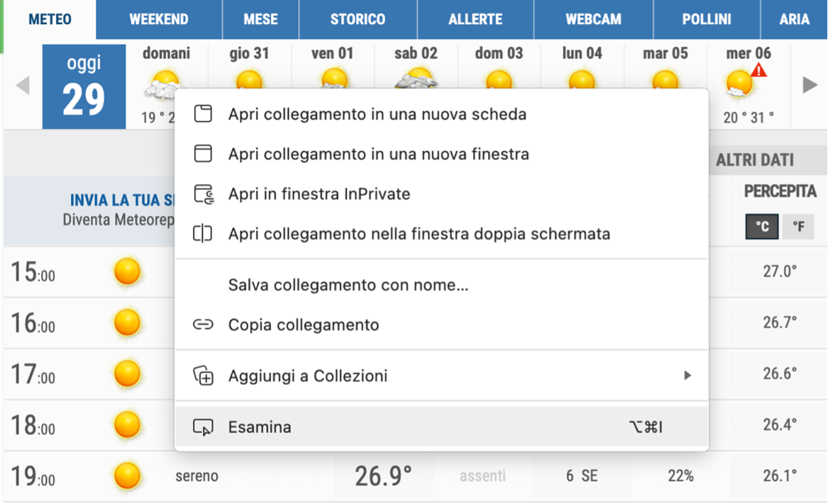This screenshot has height=504, width=830.
Task: Select the oggi 29 day button
Action: (x=84, y=86)
